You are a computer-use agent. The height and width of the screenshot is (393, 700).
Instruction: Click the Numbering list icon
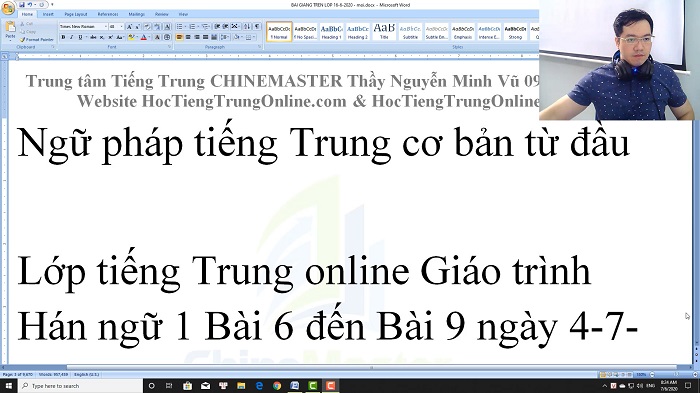point(192,26)
